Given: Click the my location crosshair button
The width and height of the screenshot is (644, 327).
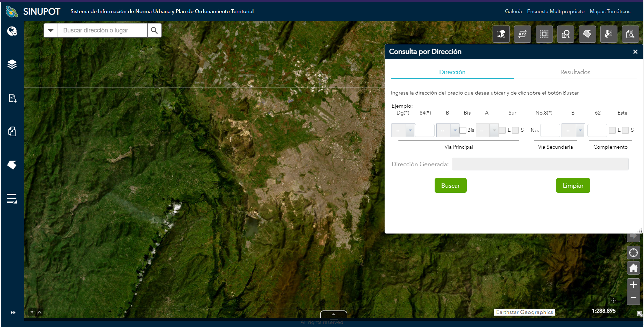Looking at the screenshot, I should pyautogui.click(x=633, y=253).
